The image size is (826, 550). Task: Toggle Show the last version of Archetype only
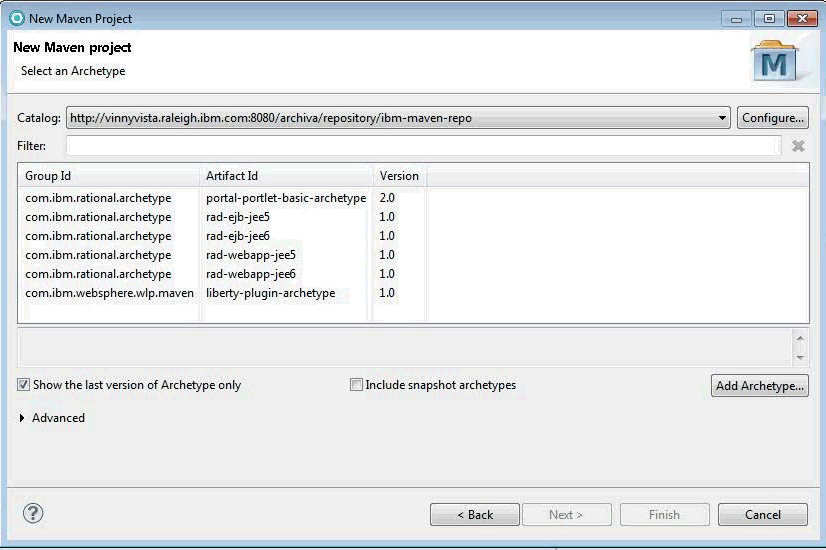(23, 385)
